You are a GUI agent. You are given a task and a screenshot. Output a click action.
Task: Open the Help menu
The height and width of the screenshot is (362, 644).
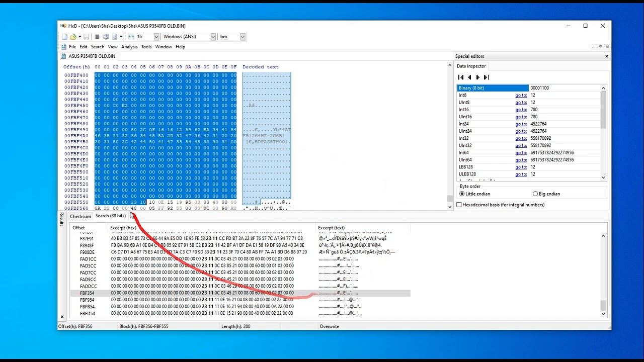(181, 47)
